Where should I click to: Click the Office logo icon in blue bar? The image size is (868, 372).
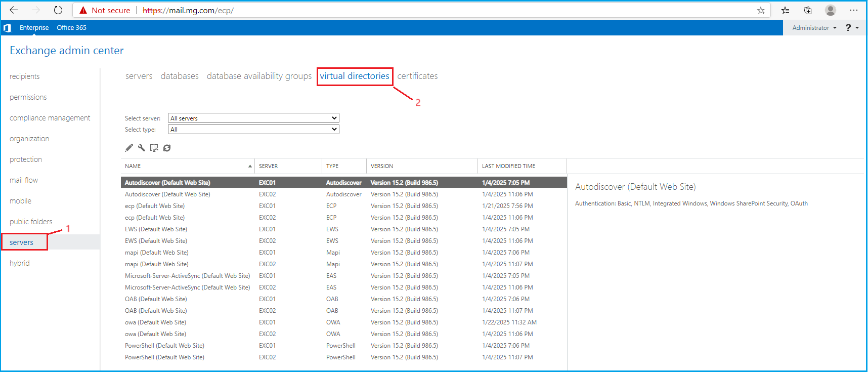[x=8, y=28]
